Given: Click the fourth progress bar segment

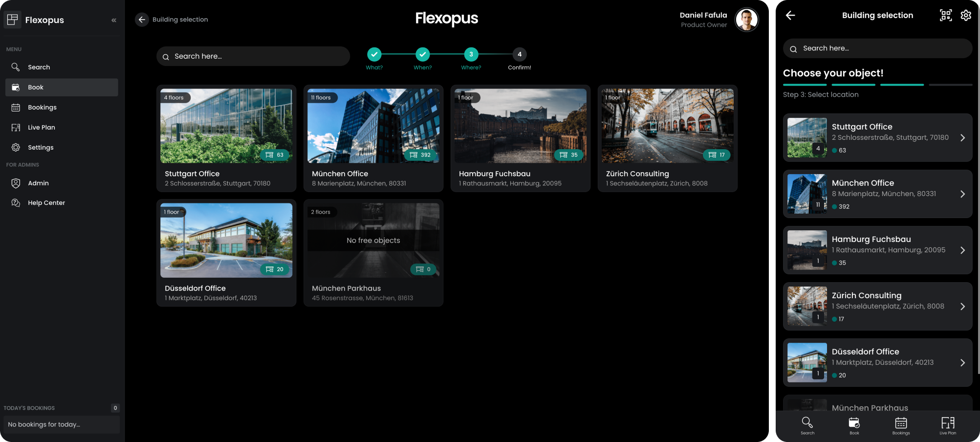Looking at the screenshot, I should pos(950,85).
